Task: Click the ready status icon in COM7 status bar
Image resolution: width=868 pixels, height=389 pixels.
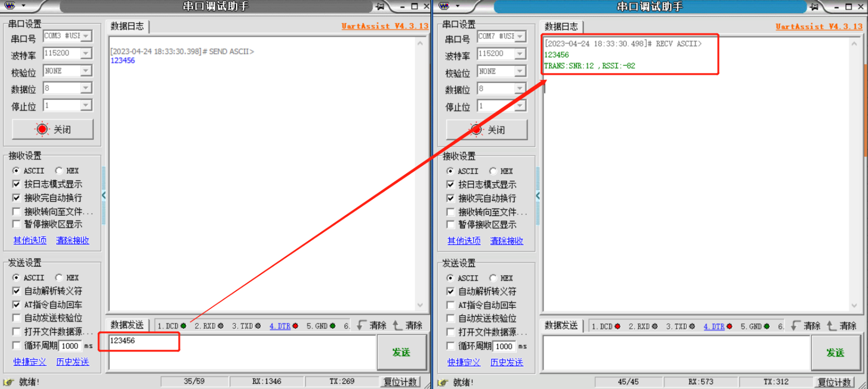Action: point(443,382)
